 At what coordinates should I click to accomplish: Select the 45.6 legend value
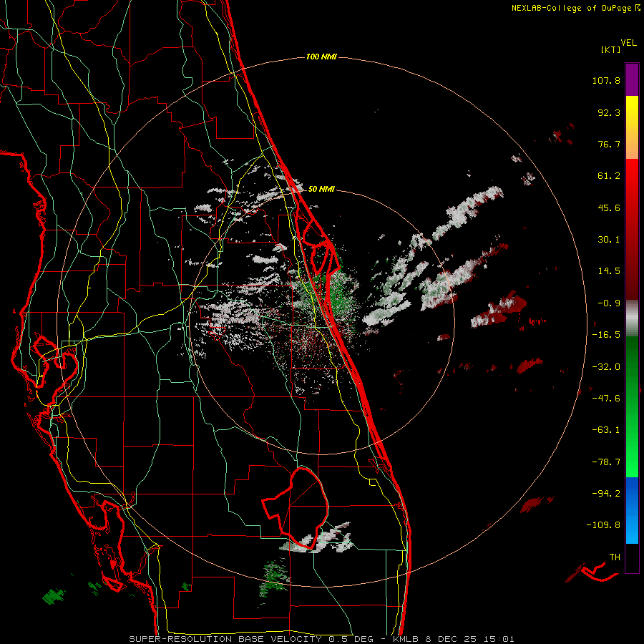click(x=609, y=208)
